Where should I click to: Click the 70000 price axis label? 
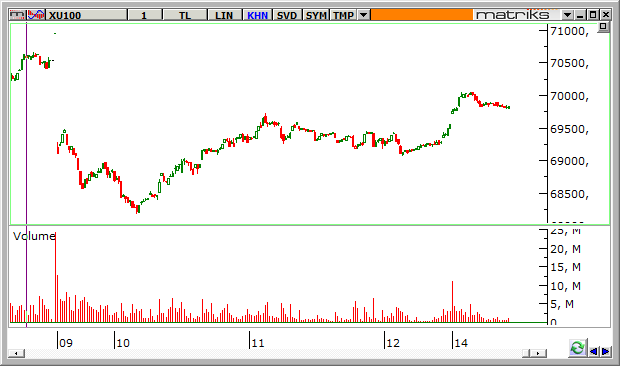tap(569, 96)
